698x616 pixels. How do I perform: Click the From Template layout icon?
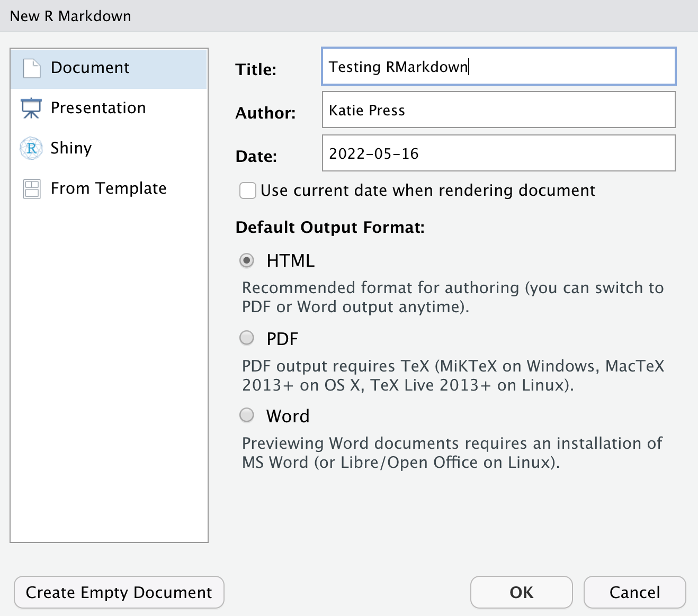coord(32,189)
